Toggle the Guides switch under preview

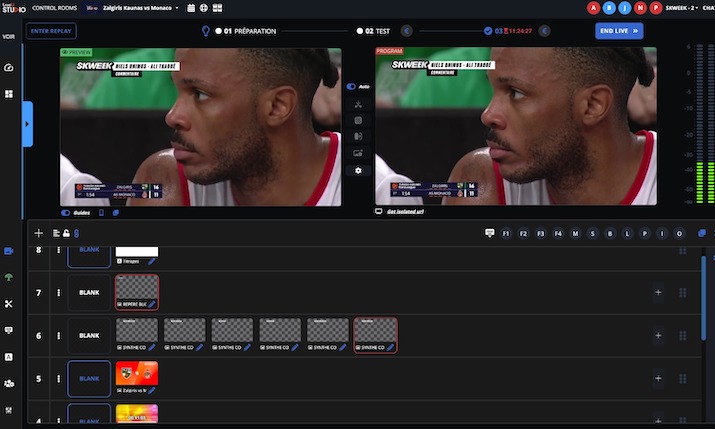click(x=66, y=212)
